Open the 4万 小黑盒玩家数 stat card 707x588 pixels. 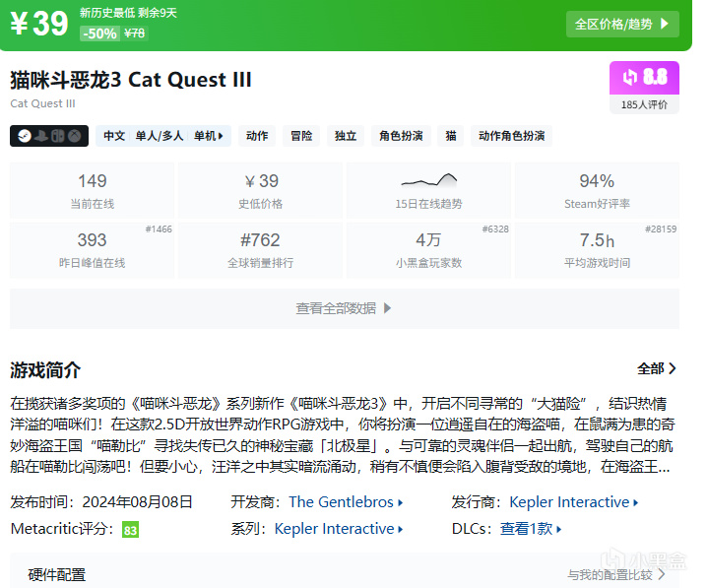(428, 250)
